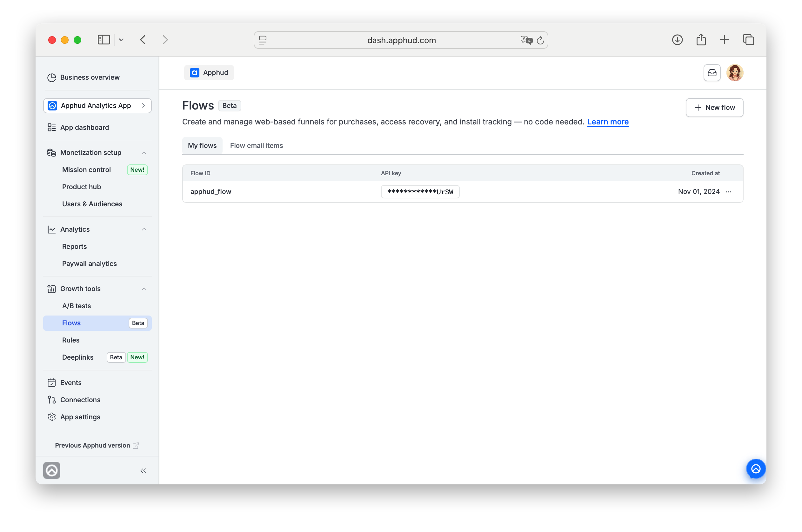This screenshot has width=802, height=532.
Task: Click the API key column header
Action: pos(391,173)
